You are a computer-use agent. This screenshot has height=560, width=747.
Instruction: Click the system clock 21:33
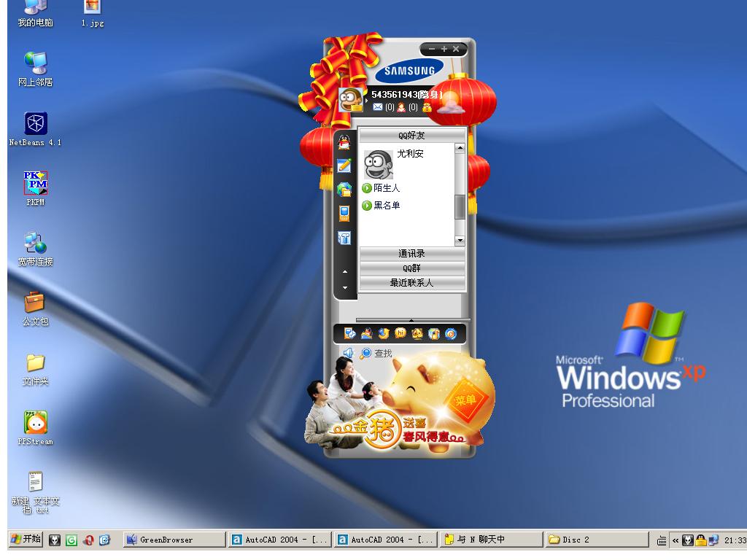(735, 540)
